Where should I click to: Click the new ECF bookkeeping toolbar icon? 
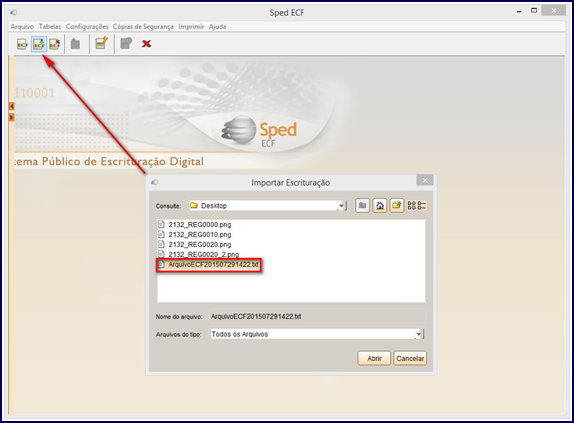coord(22,44)
